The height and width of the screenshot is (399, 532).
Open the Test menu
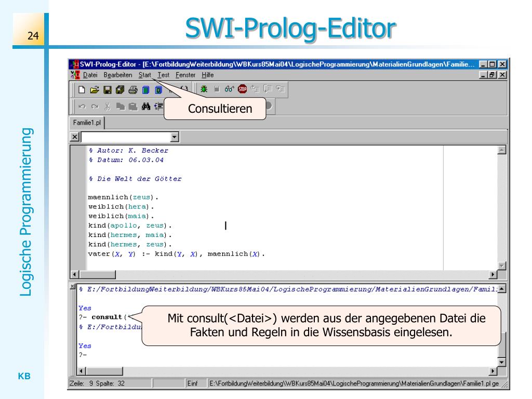coord(163,75)
